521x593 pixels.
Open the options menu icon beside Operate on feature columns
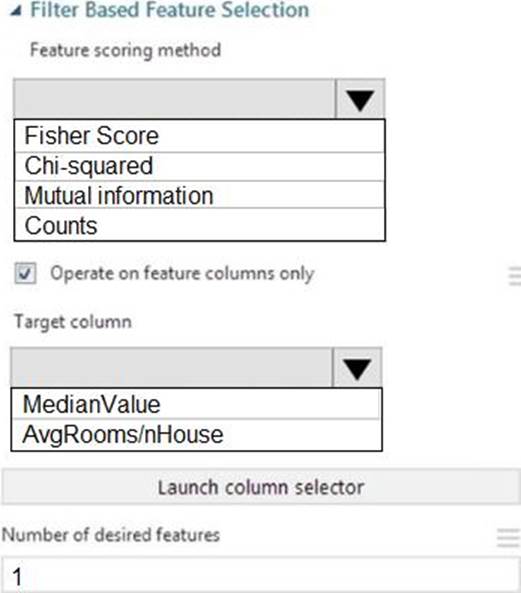coord(514,276)
